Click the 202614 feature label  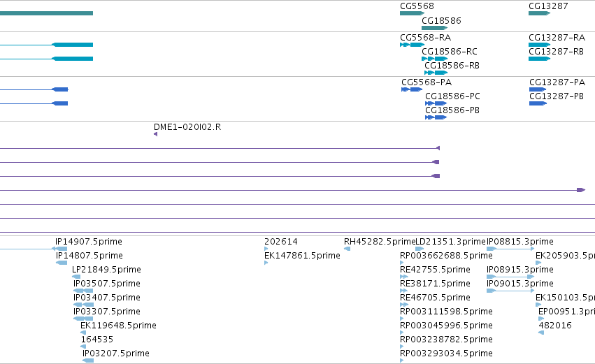[x=281, y=242]
